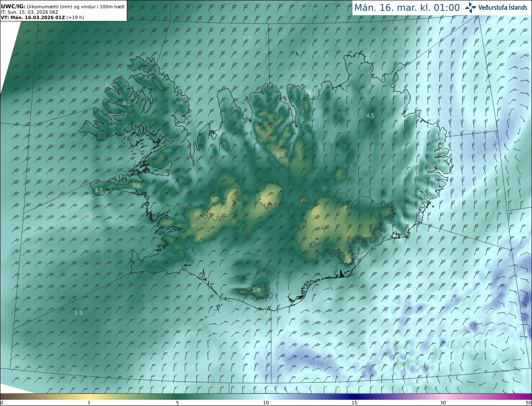Click the Veðurstofa Íslands name text

click(503, 7)
